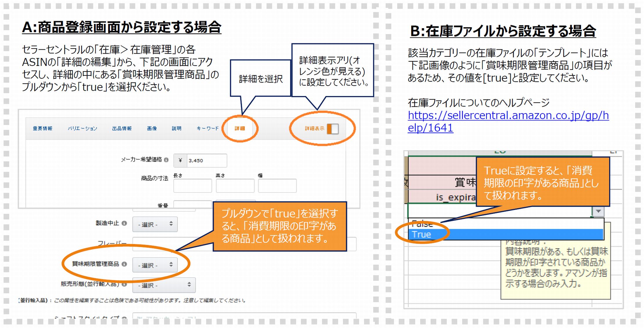
Task: Click the 長さ dimension input box
Action: (x=193, y=186)
